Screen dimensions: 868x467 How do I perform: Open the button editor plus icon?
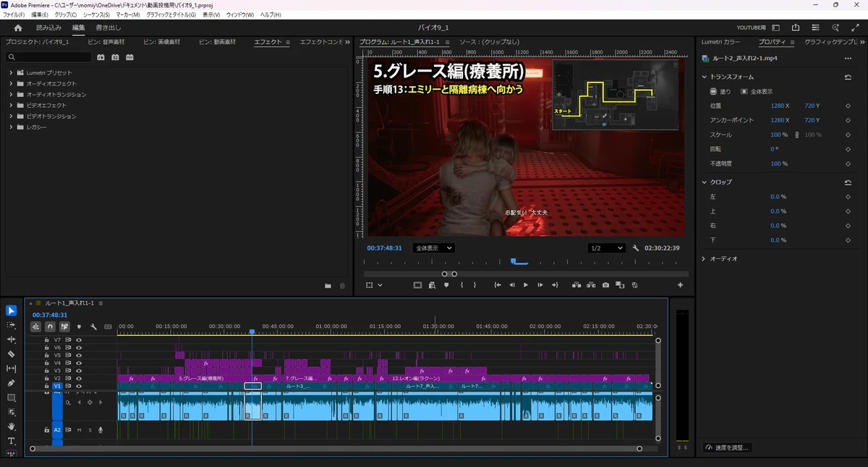(680, 285)
